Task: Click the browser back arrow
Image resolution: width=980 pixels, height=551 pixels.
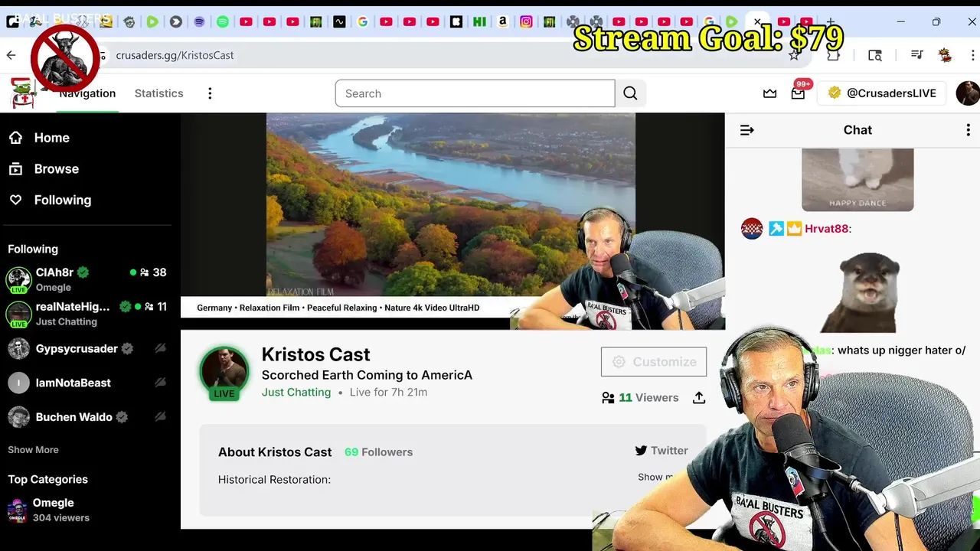Action: [11, 55]
